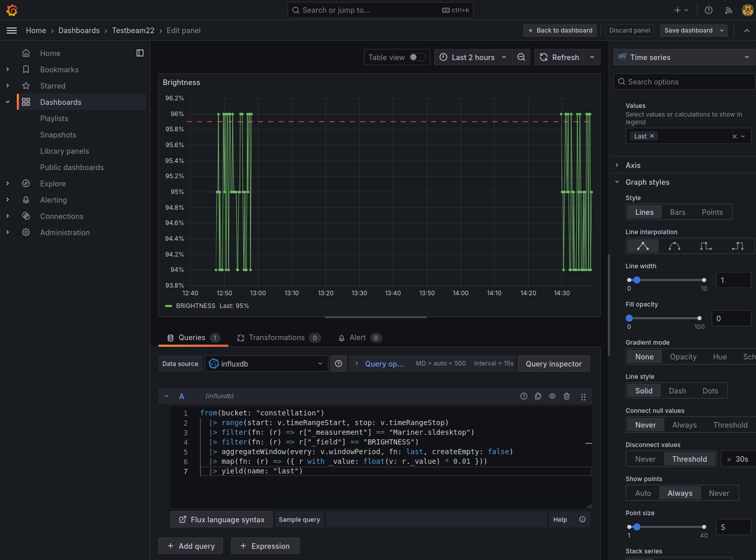Open Flux language syntax link
Screen dimensions: 756x560
pyautogui.click(x=221, y=519)
